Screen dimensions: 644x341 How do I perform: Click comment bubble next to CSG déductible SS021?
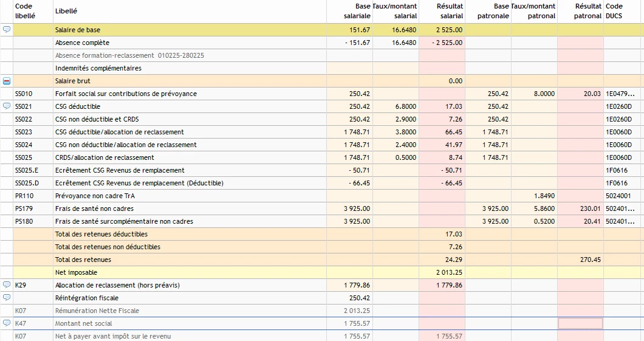point(7,106)
